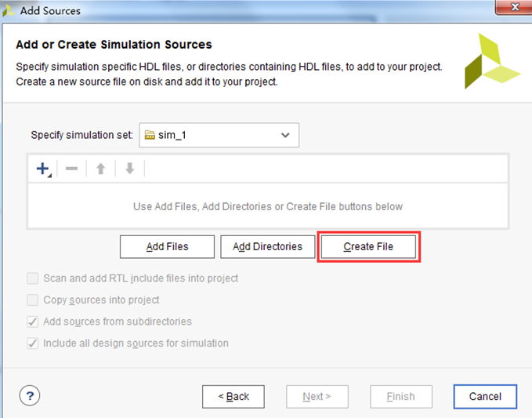Uncheck Add sources from subdirectories
This screenshot has height=418, width=532.
click(x=33, y=322)
